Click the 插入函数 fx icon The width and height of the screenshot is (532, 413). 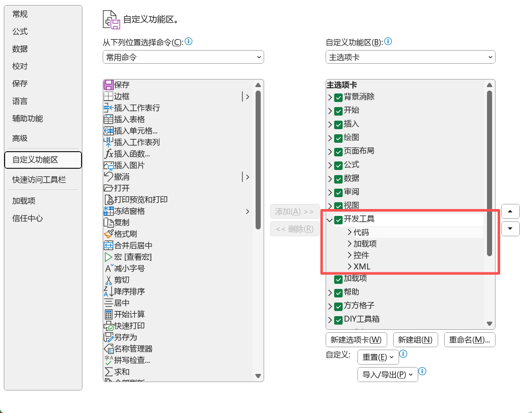pos(109,154)
